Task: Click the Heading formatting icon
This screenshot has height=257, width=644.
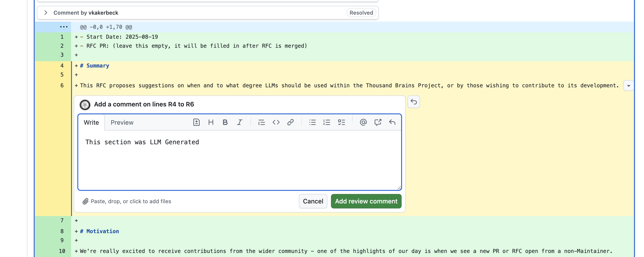Action: (211, 122)
